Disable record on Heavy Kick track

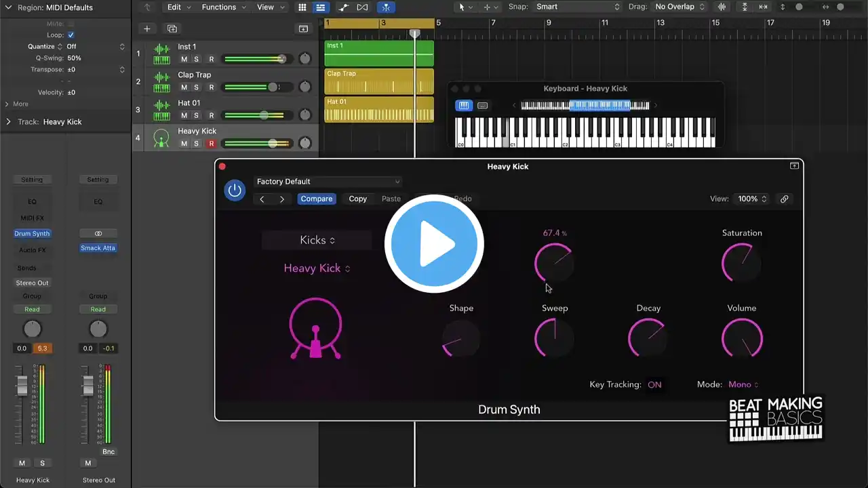(x=211, y=144)
